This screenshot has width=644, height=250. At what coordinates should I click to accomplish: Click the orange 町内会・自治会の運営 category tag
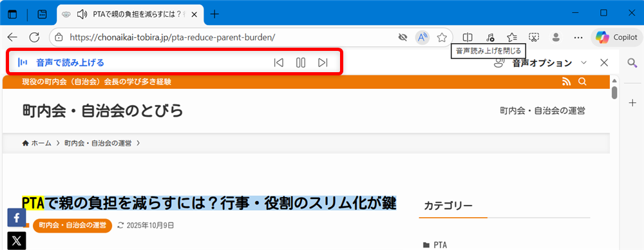tap(72, 226)
